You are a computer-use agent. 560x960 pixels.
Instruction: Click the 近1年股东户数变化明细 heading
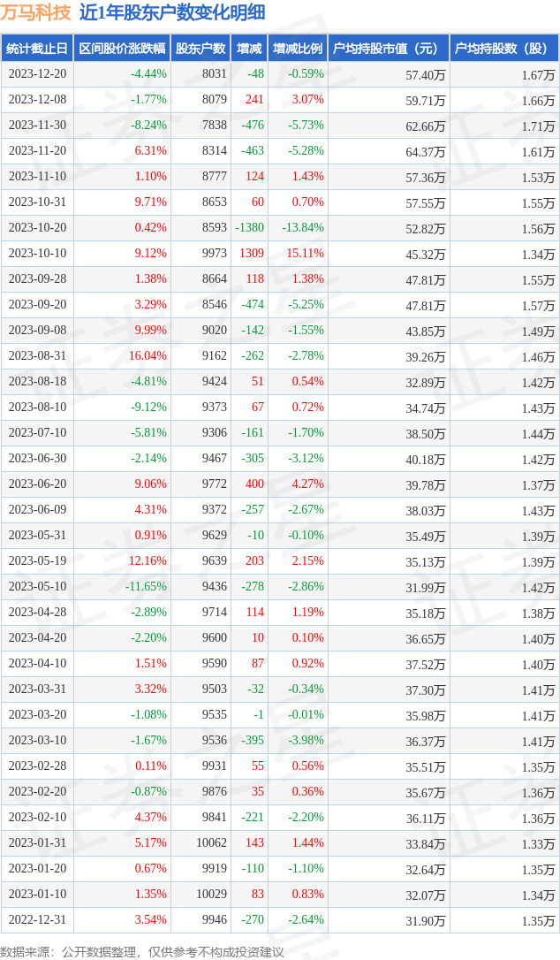coord(171,12)
